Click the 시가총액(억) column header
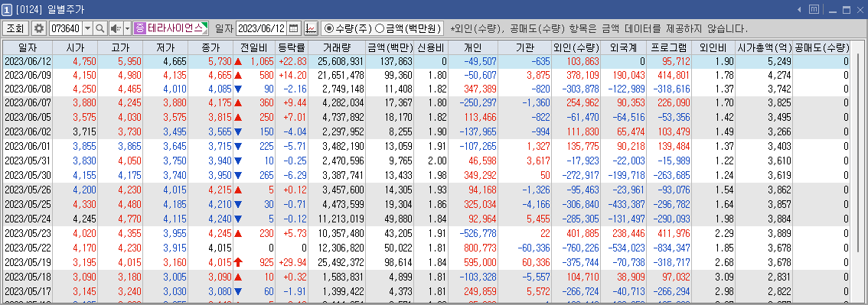Image resolution: width=868 pixels, height=305 pixels. click(763, 47)
